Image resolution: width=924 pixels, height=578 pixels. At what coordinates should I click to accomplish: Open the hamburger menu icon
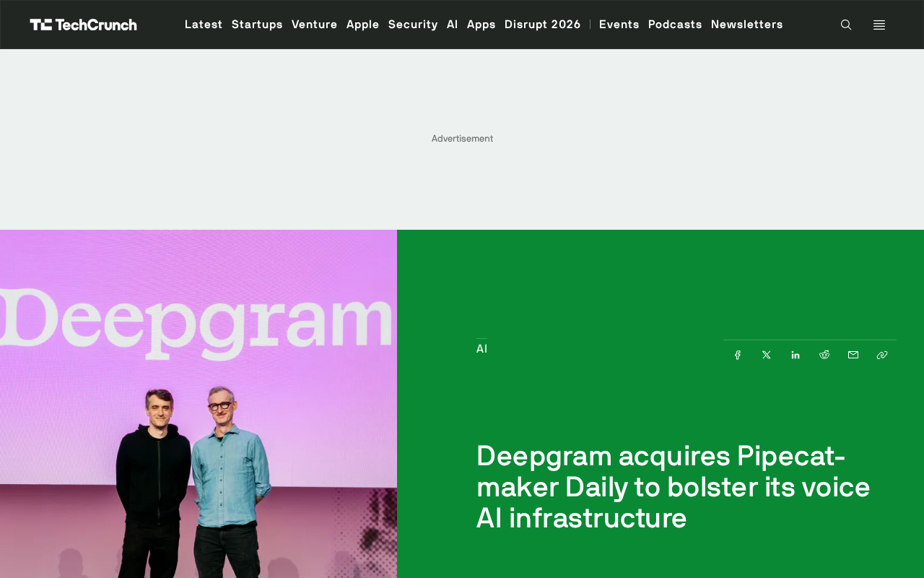tap(879, 25)
